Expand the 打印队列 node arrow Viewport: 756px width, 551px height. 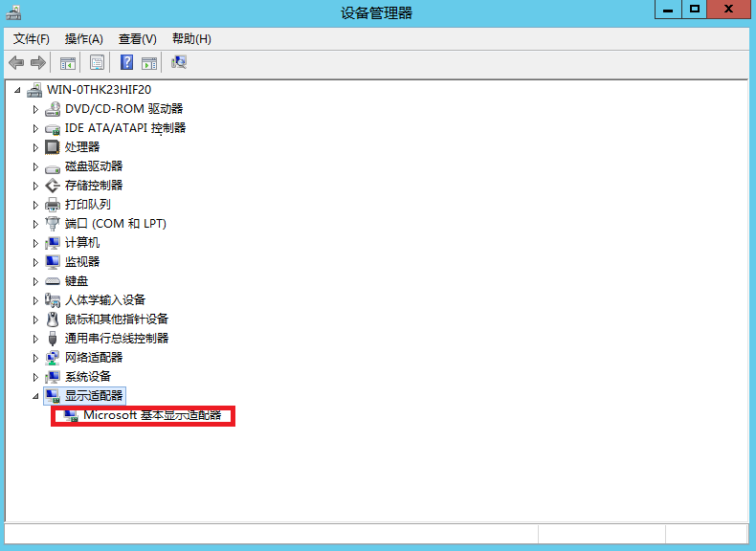[35, 205]
